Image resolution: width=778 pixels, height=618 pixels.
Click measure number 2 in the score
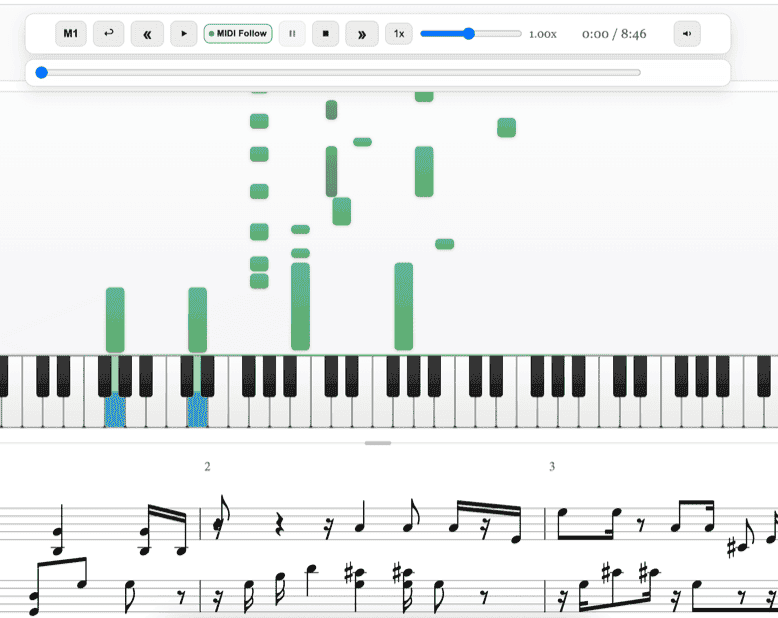207,466
